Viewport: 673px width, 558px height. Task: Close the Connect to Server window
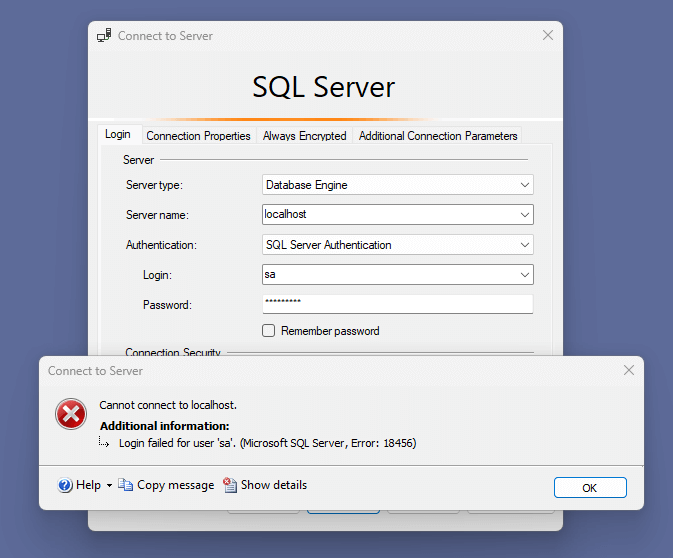pyautogui.click(x=547, y=35)
